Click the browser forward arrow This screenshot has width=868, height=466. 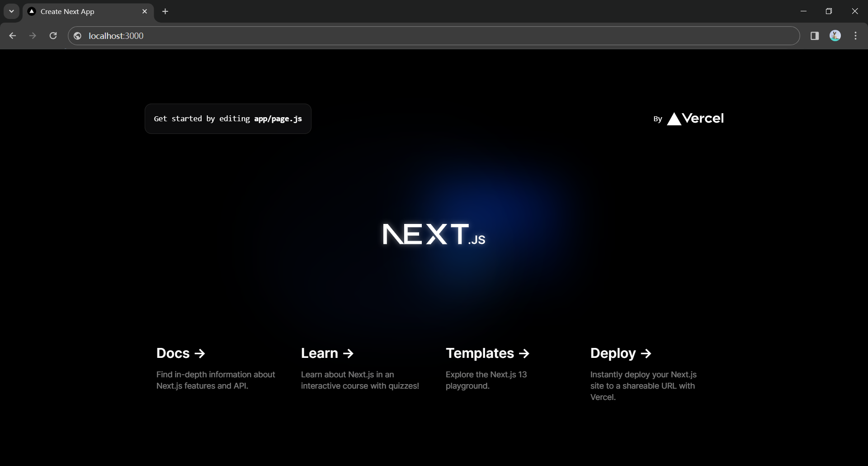33,36
